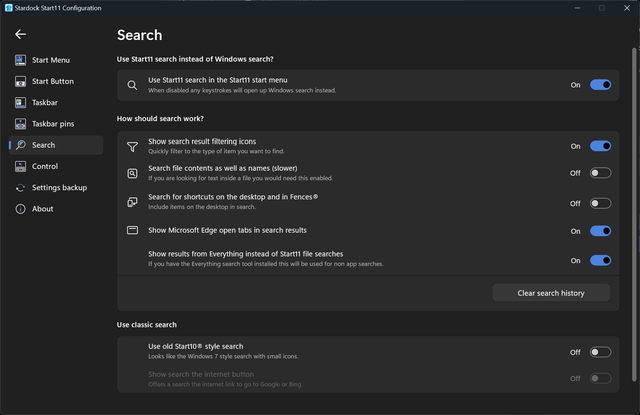Click 'Use Start11 search instead of Windows search?' heading

195,59
